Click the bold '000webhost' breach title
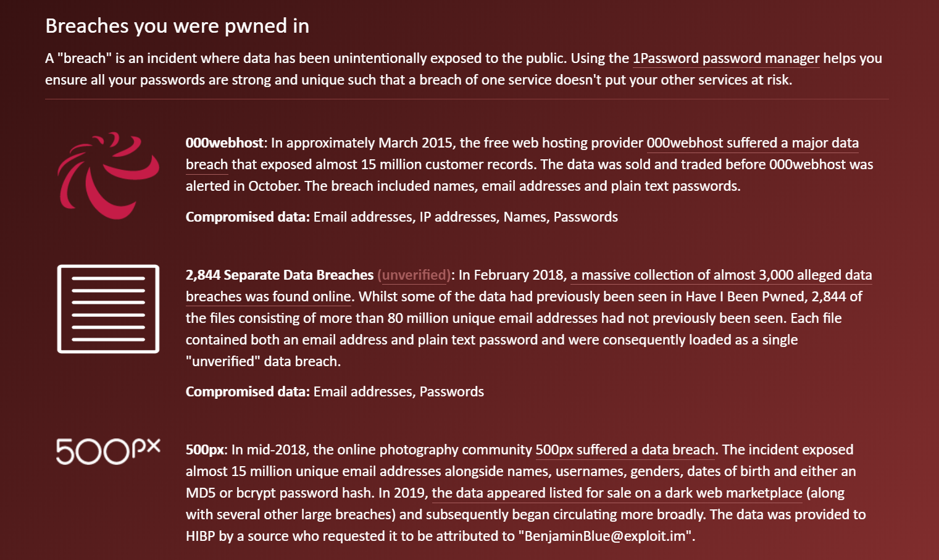Screen dimensions: 939x560 click(225, 143)
